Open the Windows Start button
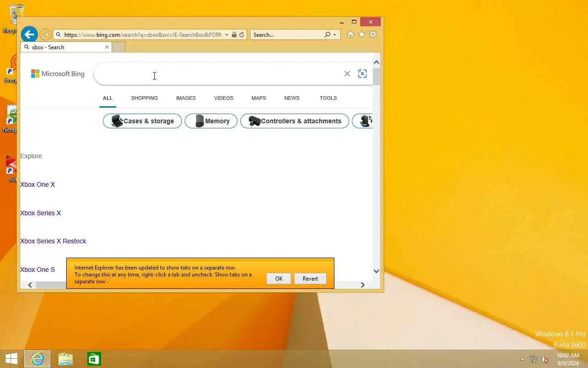This screenshot has width=588, height=368. coord(11,359)
